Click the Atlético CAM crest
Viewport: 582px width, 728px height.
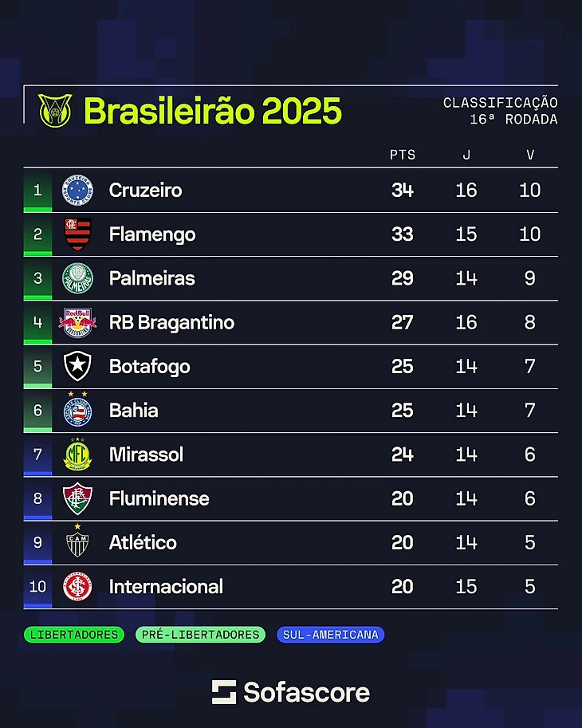pos(77,542)
